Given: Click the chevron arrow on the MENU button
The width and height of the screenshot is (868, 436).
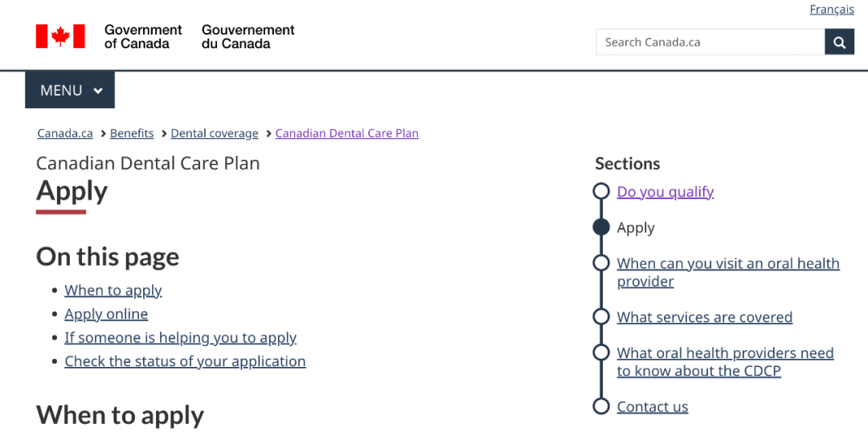Looking at the screenshot, I should (98, 91).
